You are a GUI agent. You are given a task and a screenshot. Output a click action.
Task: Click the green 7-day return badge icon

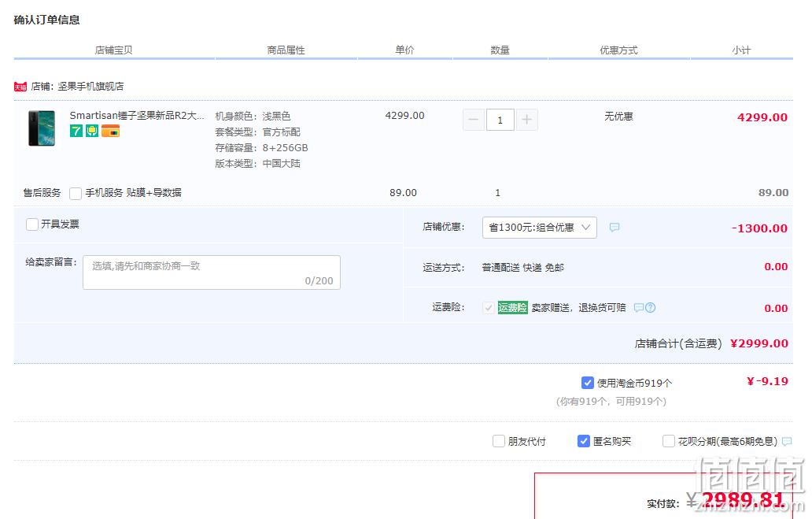76,132
